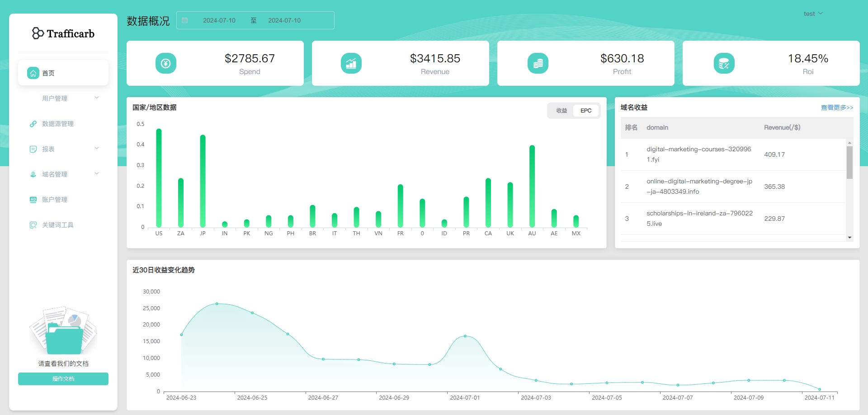Click revenue value 409.17
The height and width of the screenshot is (415, 868).
(774, 154)
